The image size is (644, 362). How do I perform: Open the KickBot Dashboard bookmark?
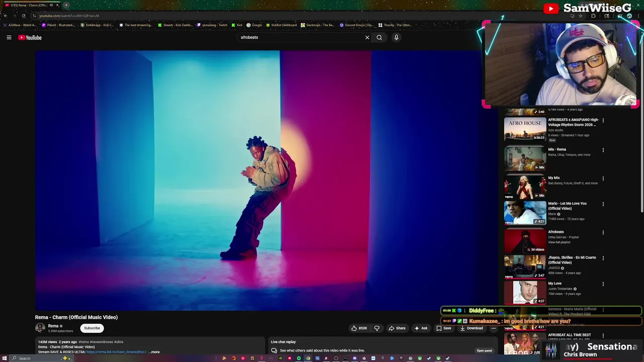pyautogui.click(x=281, y=25)
